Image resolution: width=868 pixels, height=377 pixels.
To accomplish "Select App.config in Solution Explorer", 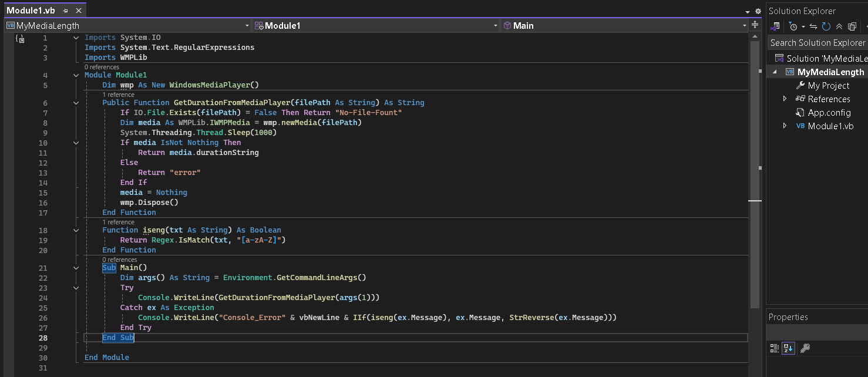I will pyautogui.click(x=829, y=113).
